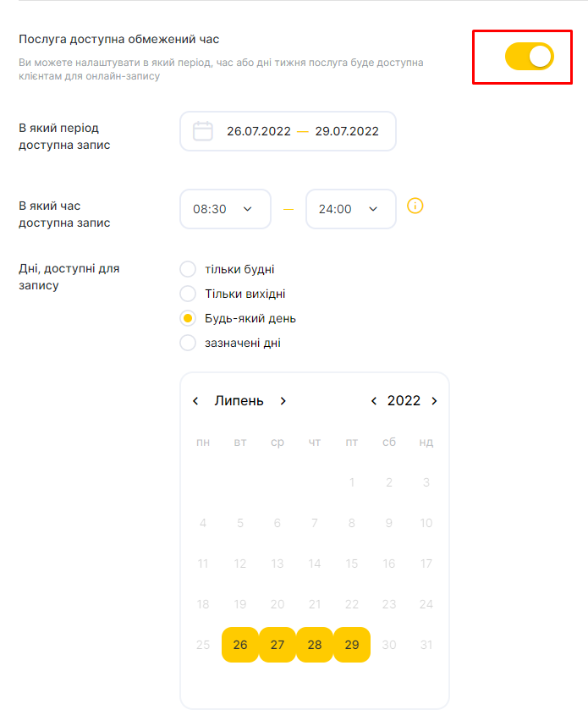Select highlighted day 28 in calendar
Screen dimensions: 588x726
click(x=315, y=645)
